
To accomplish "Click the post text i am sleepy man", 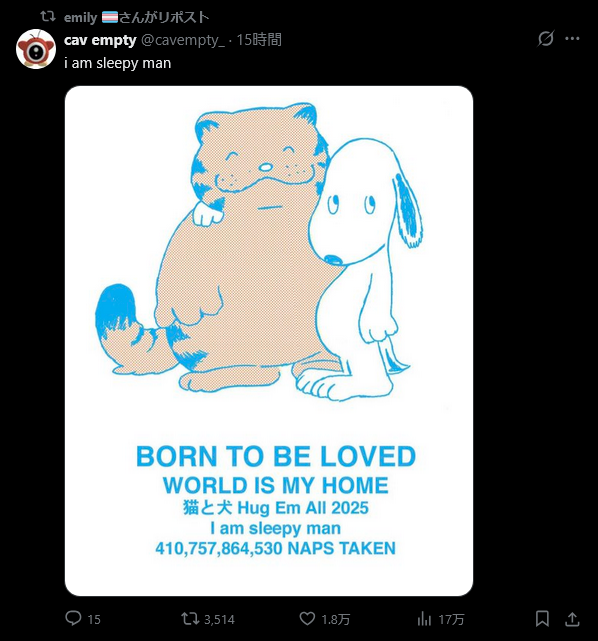I will click(118, 63).
